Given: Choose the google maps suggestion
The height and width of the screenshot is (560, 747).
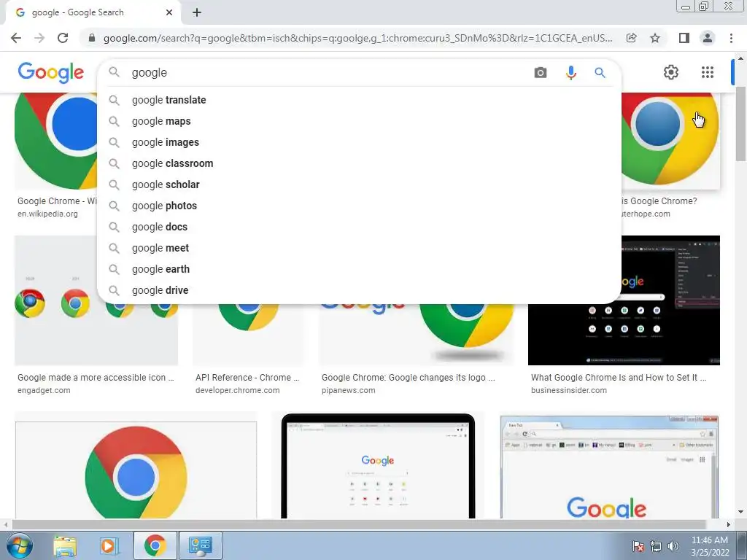Looking at the screenshot, I should click(359, 121).
